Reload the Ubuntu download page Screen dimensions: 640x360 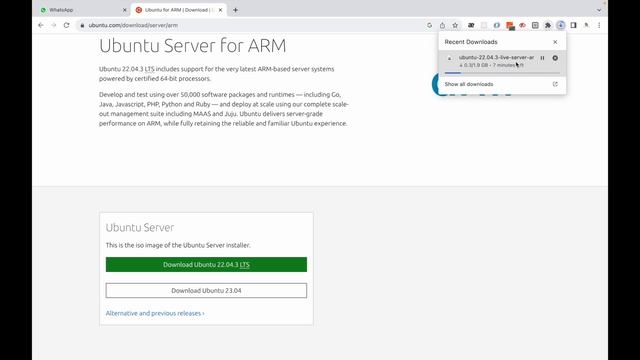coord(67,25)
